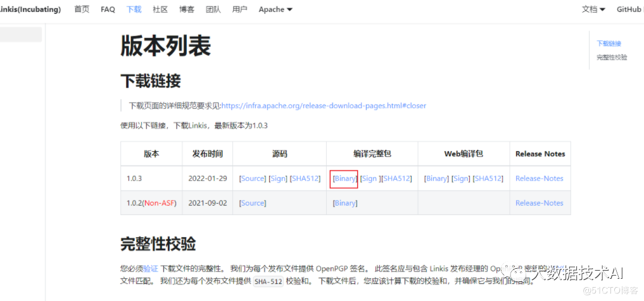This screenshot has width=644, height=301.
Task: Click the 完整性校验 section heading
Action: (x=158, y=243)
